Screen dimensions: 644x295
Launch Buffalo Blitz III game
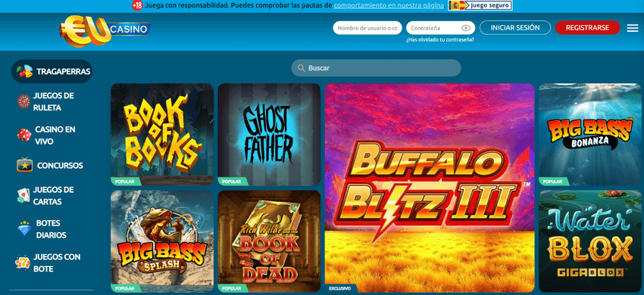[x=430, y=188]
